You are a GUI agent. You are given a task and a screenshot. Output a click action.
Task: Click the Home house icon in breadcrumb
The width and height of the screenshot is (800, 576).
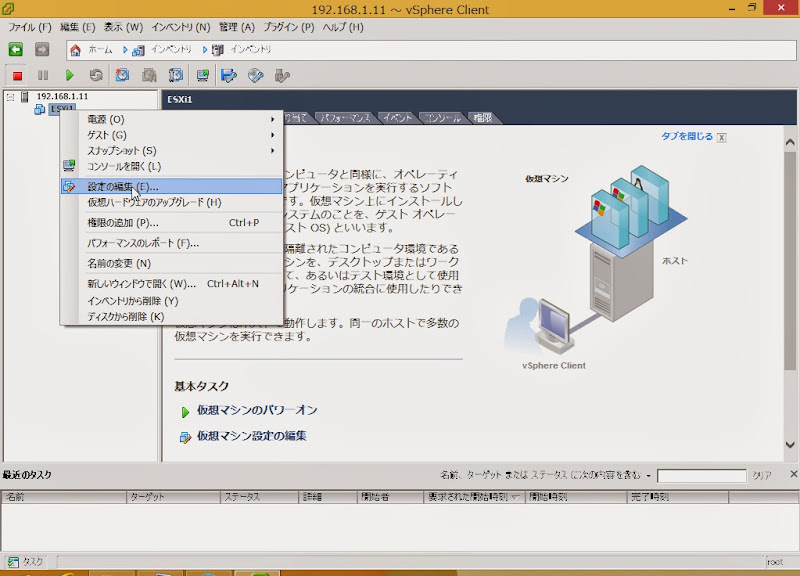point(76,50)
